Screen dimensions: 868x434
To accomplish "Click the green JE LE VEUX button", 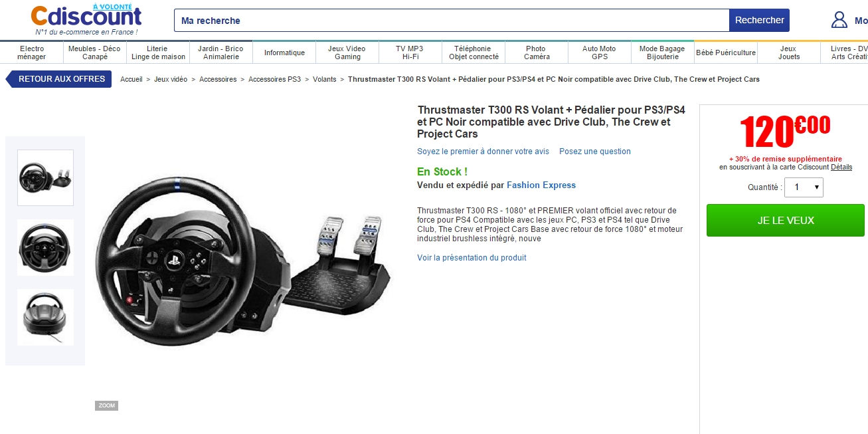I will point(786,220).
